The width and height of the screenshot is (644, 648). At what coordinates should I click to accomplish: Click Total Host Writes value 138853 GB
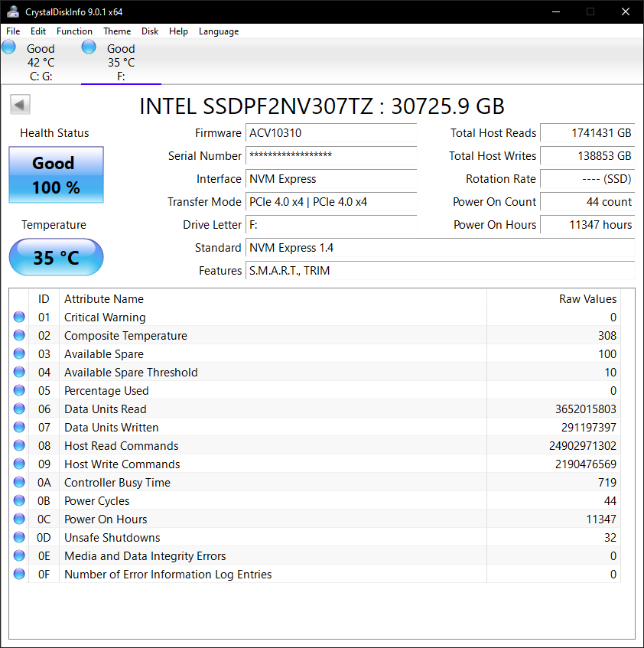tap(587, 156)
